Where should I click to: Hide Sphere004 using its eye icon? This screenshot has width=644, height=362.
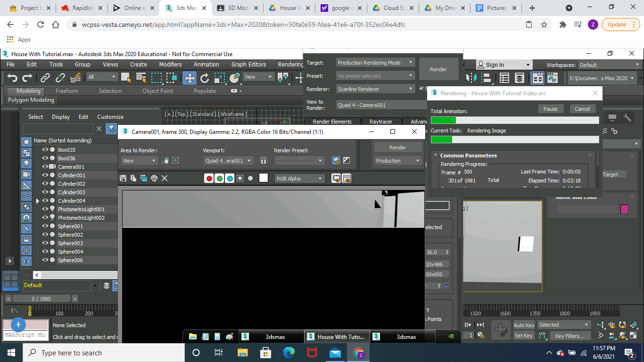tap(45, 252)
